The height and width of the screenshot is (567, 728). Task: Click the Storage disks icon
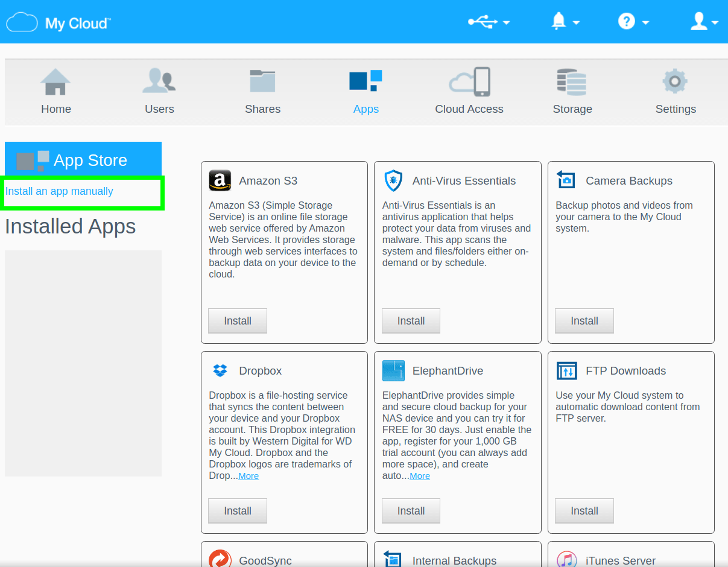(x=572, y=82)
